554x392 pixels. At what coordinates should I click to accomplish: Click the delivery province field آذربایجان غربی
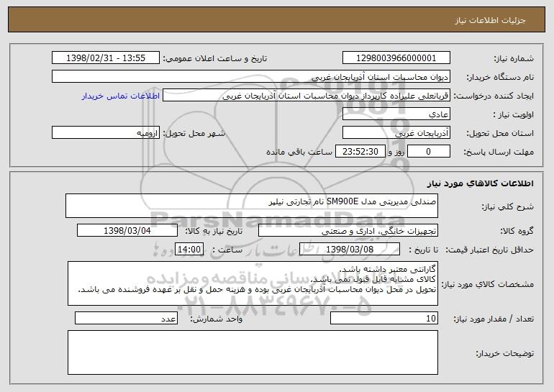[396, 133]
